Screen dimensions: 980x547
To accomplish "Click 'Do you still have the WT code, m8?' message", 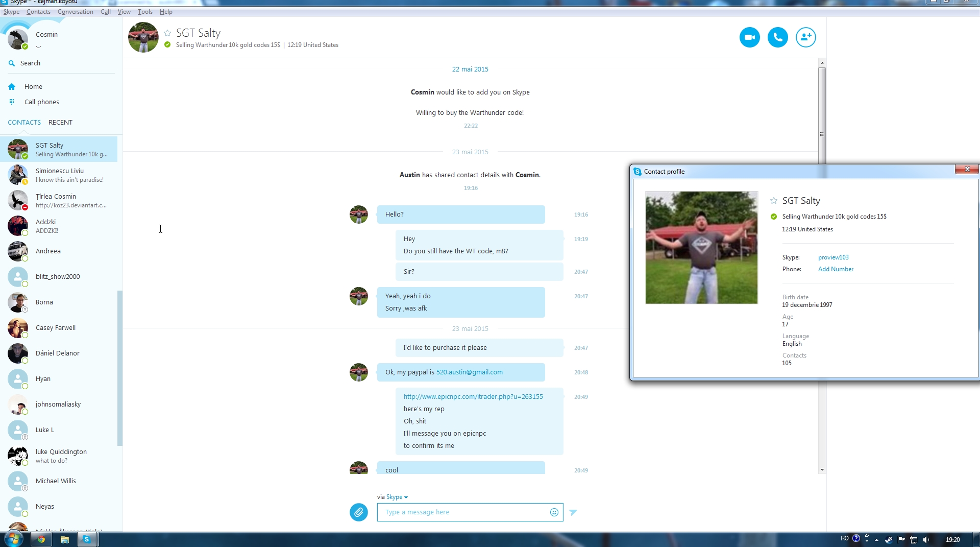I will pos(456,251).
